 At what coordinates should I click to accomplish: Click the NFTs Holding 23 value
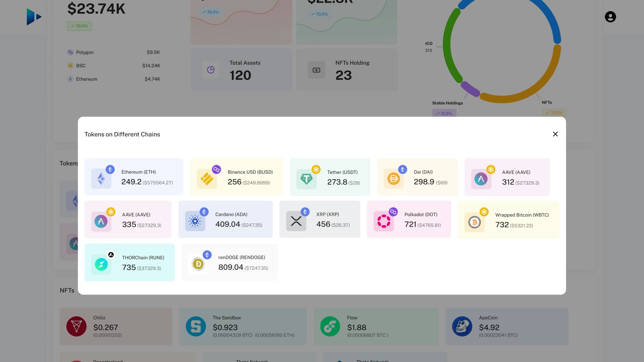344,75
